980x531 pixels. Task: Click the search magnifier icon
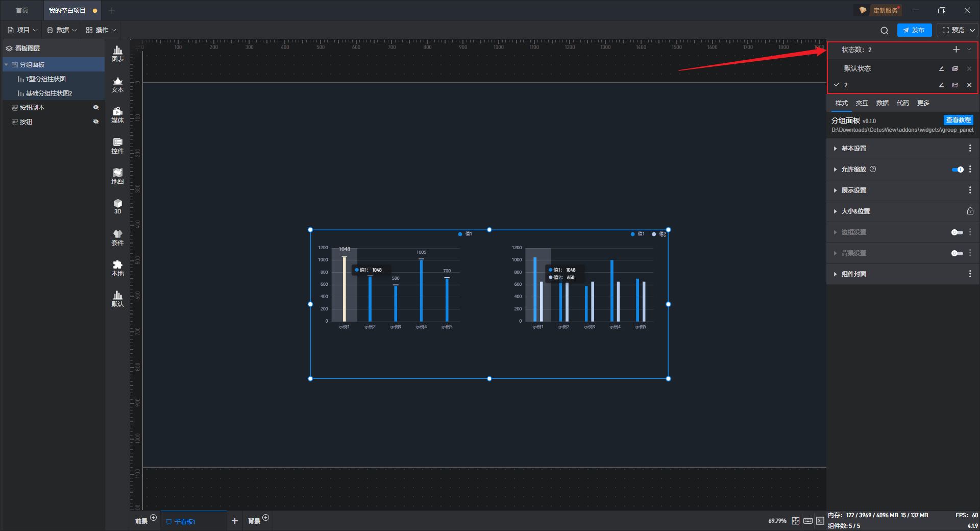[885, 31]
